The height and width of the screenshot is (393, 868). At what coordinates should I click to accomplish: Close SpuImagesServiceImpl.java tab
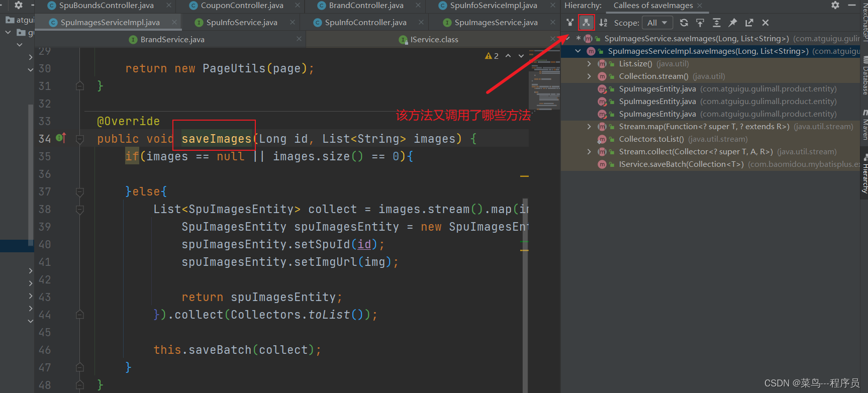click(x=174, y=22)
